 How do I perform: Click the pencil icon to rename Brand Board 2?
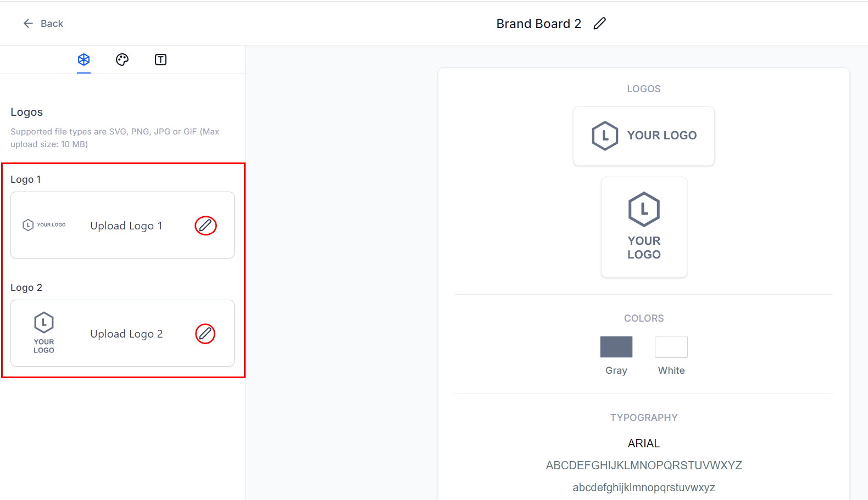600,23
